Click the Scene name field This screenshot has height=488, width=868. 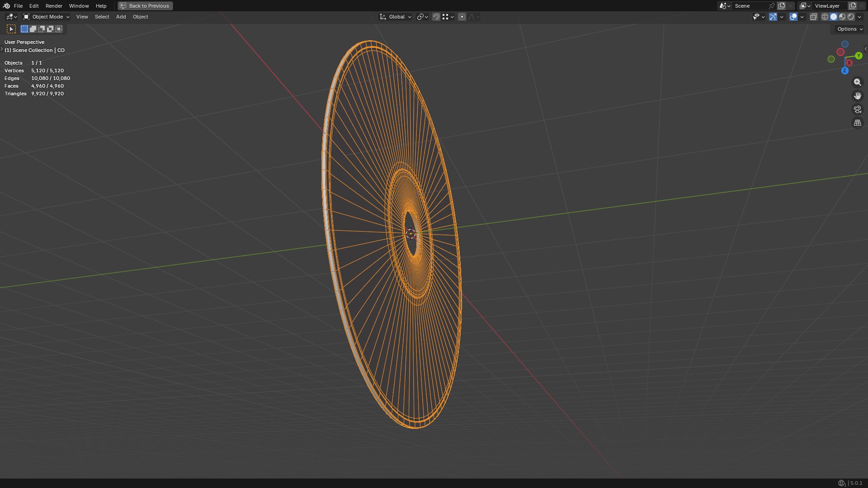coord(750,6)
